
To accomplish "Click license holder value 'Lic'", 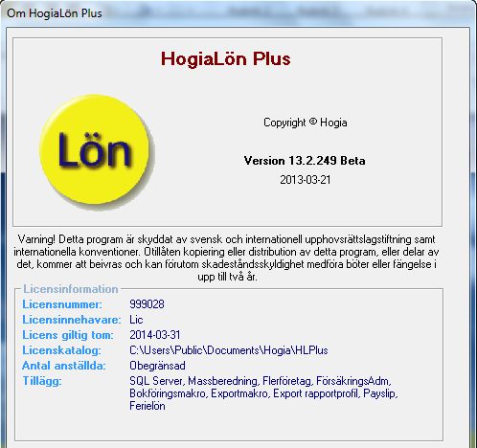I will click(x=136, y=320).
